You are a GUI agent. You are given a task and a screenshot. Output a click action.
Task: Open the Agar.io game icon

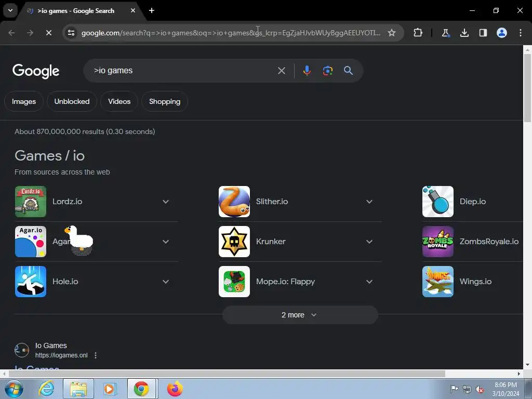pyautogui.click(x=31, y=242)
